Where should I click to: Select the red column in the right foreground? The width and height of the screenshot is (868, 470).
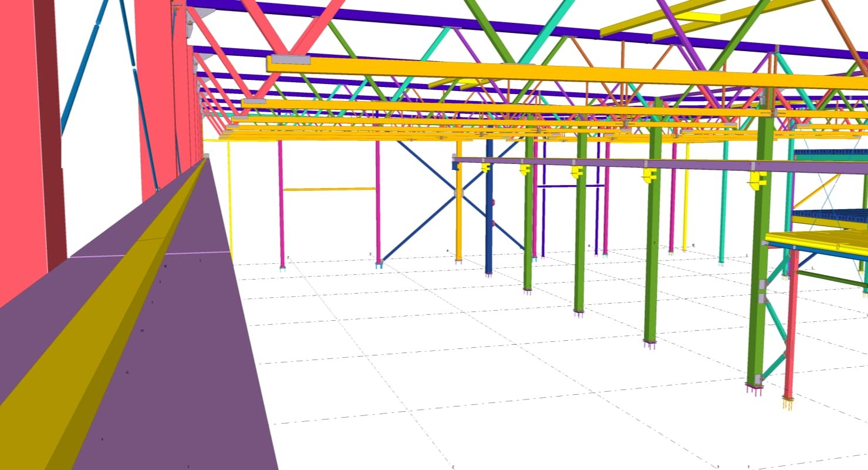[x=791, y=329]
